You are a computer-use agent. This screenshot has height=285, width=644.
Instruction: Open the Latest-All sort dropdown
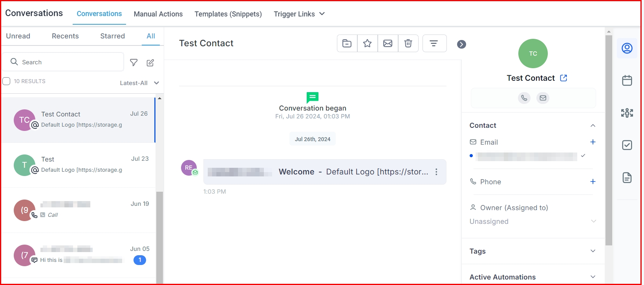(139, 83)
